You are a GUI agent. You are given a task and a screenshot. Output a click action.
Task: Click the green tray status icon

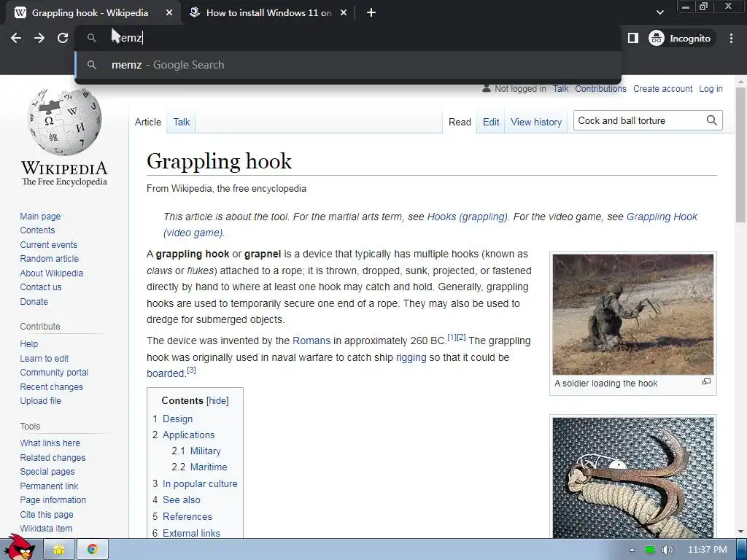pos(649,550)
